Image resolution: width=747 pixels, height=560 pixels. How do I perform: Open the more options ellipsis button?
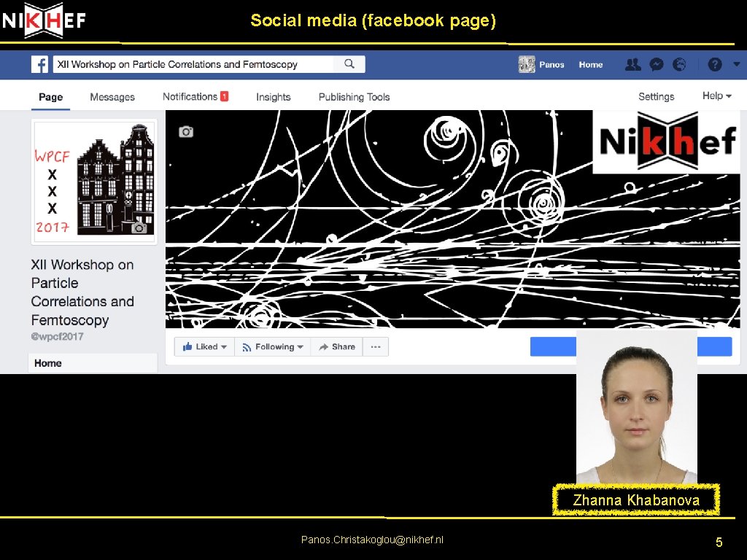click(x=376, y=346)
